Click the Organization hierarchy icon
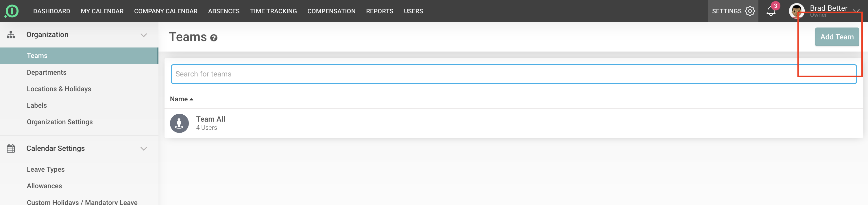Screen dimensions: 868x205 point(11,35)
